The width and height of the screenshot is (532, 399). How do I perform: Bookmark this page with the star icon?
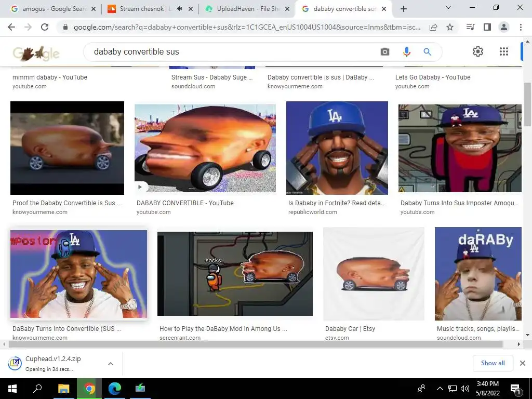click(x=450, y=27)
